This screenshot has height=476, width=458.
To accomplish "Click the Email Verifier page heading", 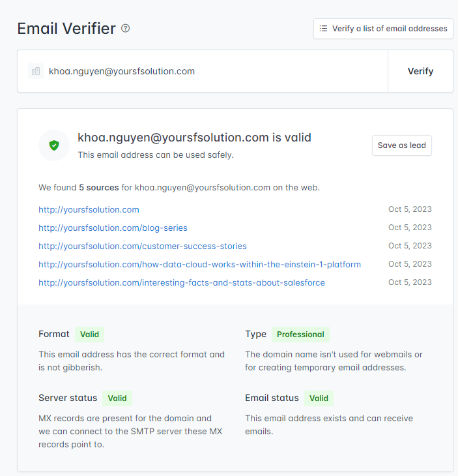I will [66, 29].
